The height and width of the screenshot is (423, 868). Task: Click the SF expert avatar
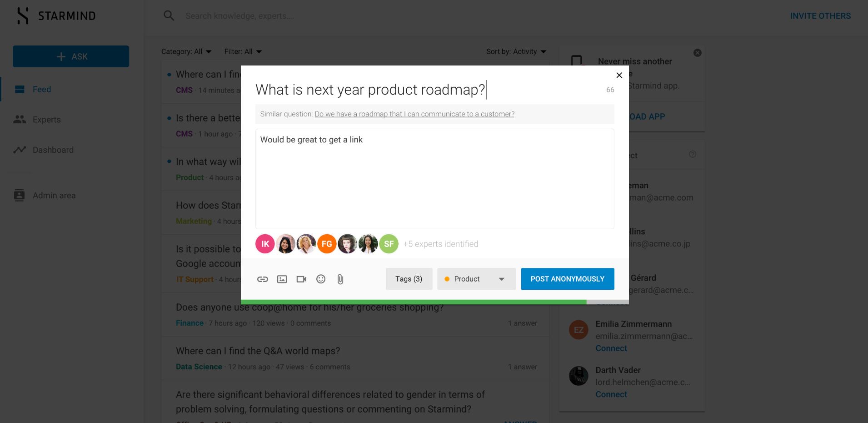pos(389,244)
